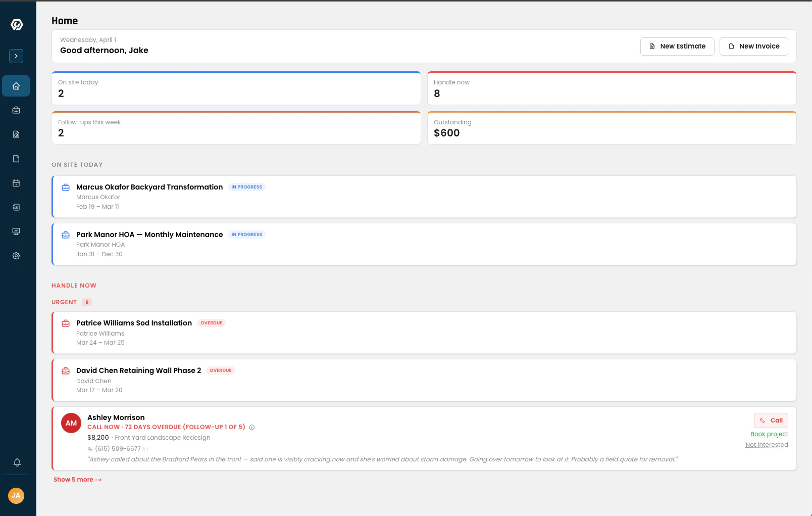Image resolution: width=812 pixels, height=516 pixels.
Task: Open the briefcase Projects sidebar icon
Action: coord(16,110)
